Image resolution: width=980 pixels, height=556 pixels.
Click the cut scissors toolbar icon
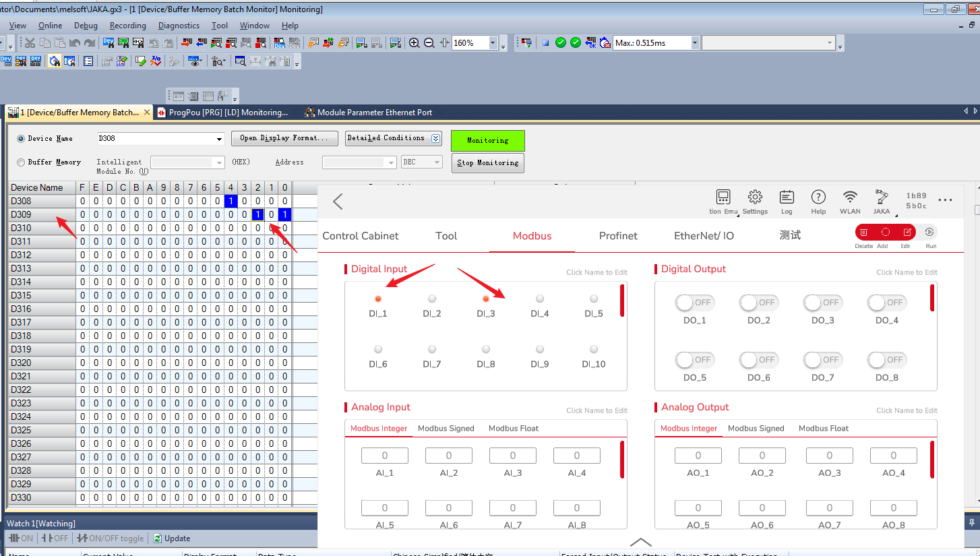coord(30,43)
